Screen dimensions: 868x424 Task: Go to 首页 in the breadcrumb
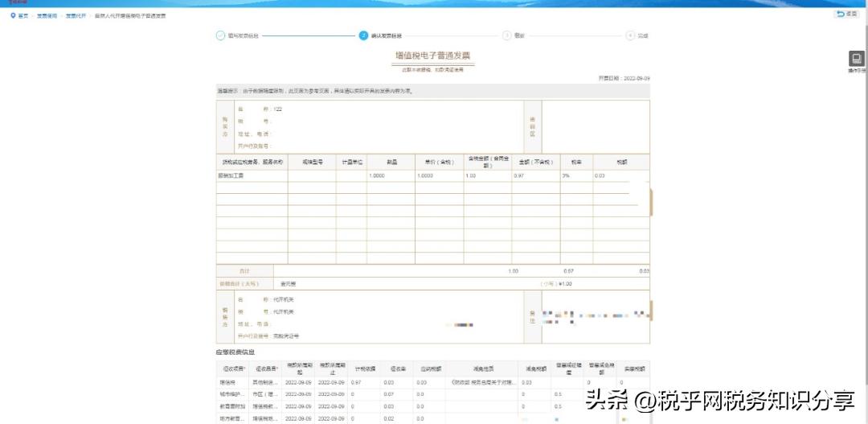(x=23, y=15)
